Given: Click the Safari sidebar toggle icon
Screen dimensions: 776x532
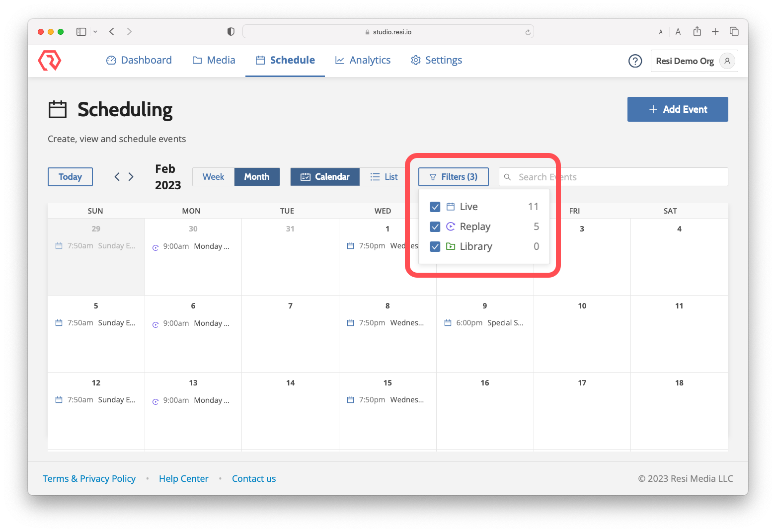Looking at the screenshot, I should [81, 32].
